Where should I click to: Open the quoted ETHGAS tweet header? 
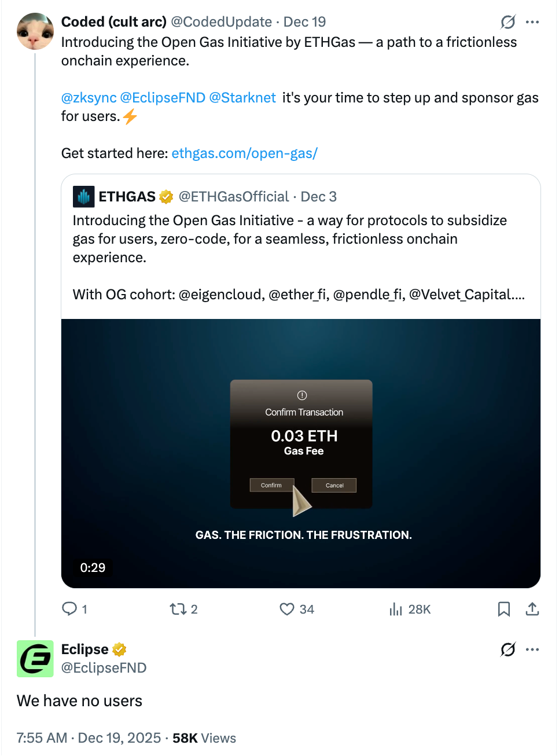205,197
